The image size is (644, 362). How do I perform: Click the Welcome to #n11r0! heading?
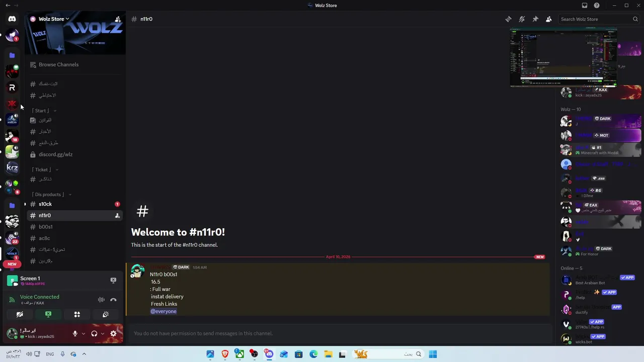[x=178, y=232]
